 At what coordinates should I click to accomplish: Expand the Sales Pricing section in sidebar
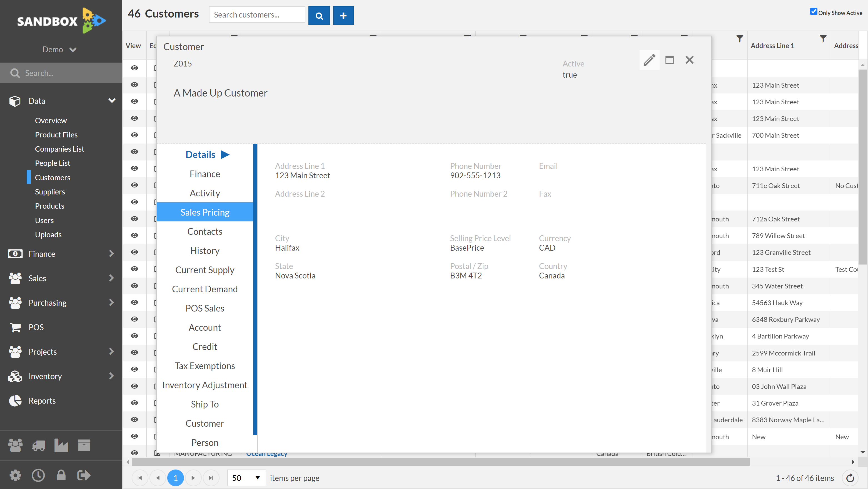pyautogui.click(x=204, y=212)
